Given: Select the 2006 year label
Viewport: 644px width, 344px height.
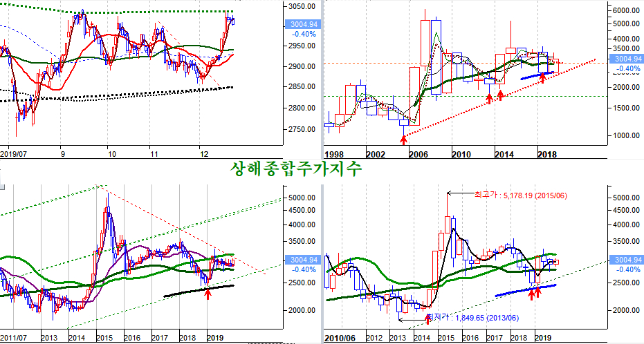Looking at the screenshot, I should coord(418,155).
